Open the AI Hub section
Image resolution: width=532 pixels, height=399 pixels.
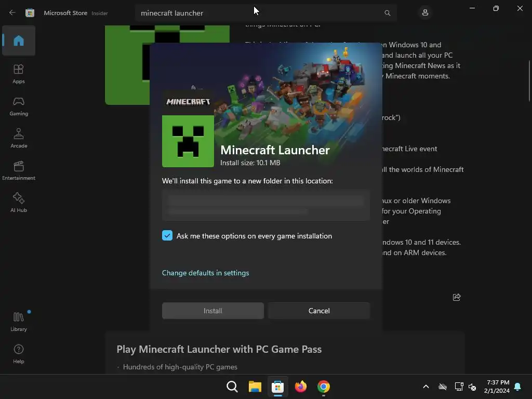click(19, 203)
